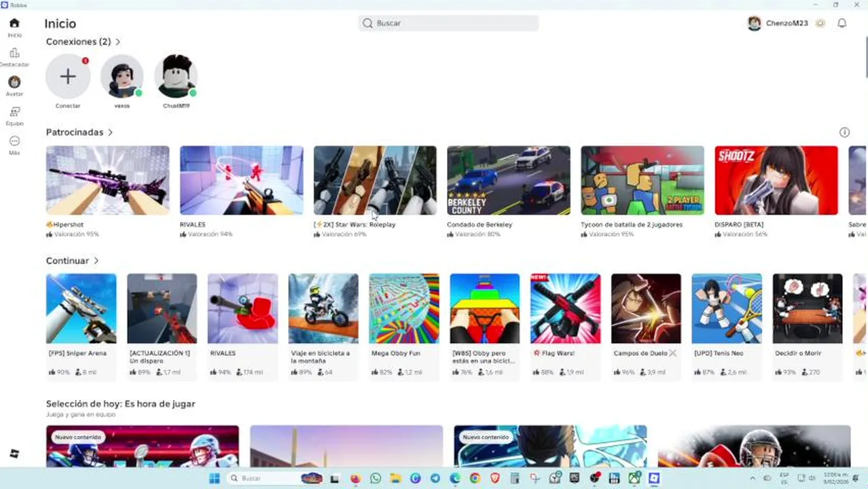Continue playing [FPS] Sniper Arena
This screenshot has width=868, height=489.
coord(81,308)
